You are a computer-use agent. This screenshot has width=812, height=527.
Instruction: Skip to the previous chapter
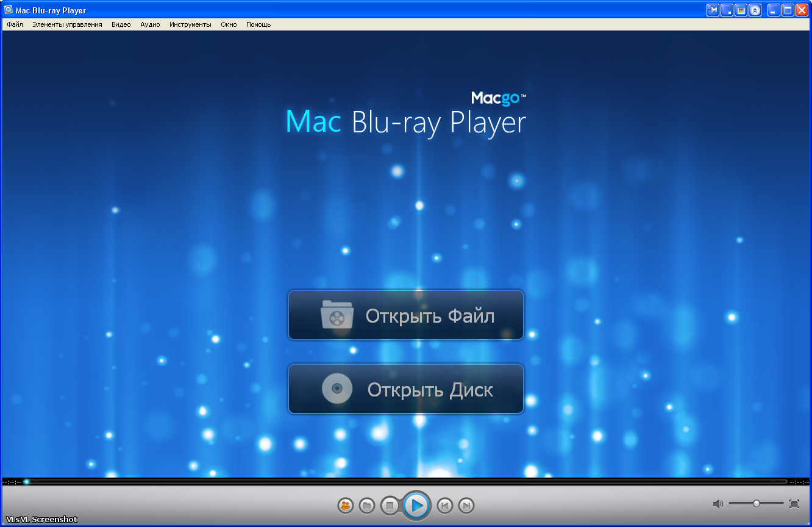(445, 506)
